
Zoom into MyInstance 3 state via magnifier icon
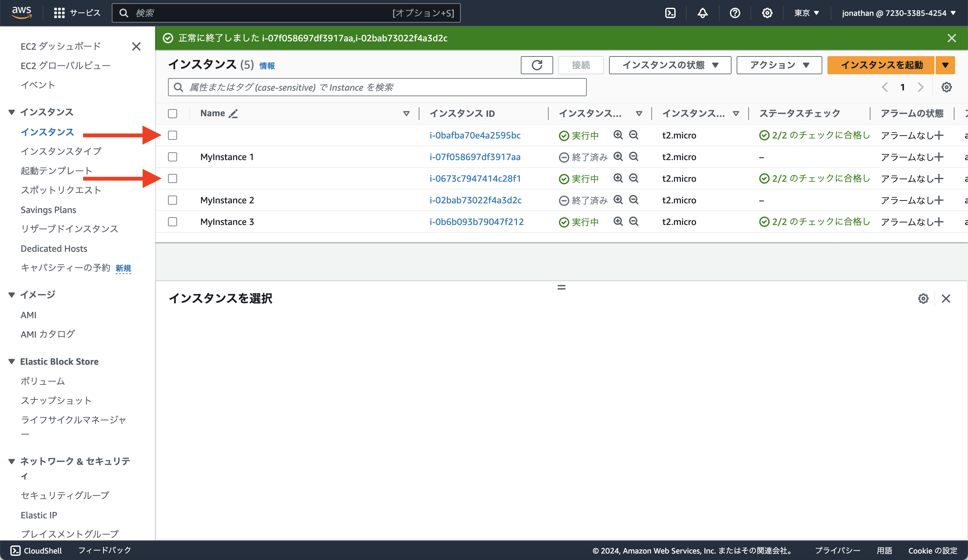[618, 221]
